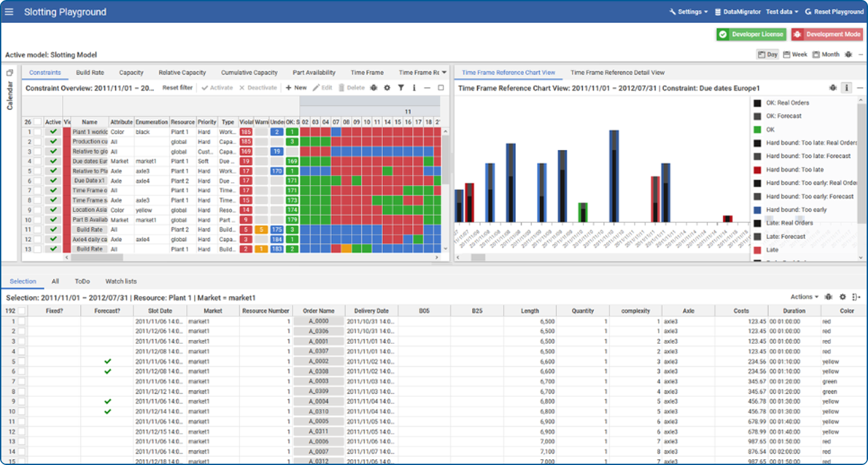Open the gear settings in Constraint Overview toolbar
This screenshot has width=868, height=465.
coord(387,87)
